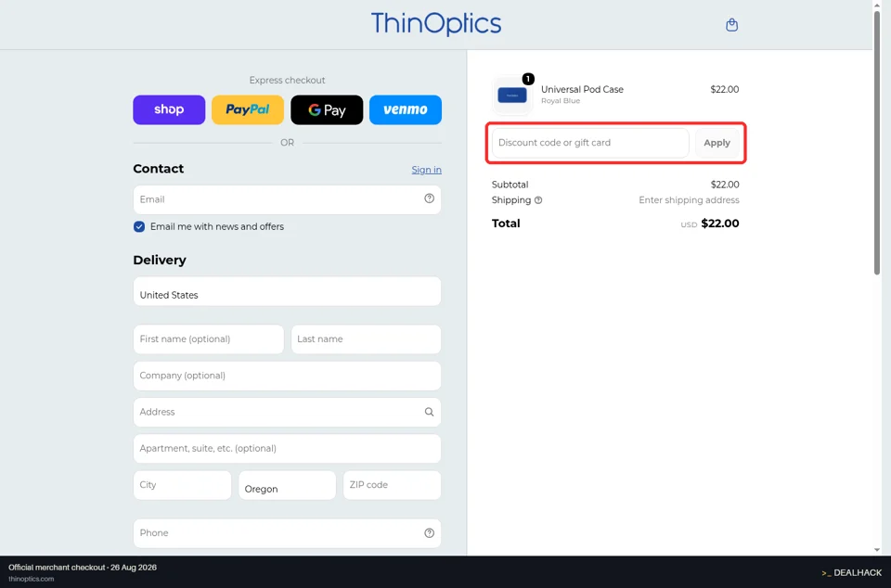Click the phone field help icon
The height and width of the screenshot is (588, 891).
[x=429, y=533]
